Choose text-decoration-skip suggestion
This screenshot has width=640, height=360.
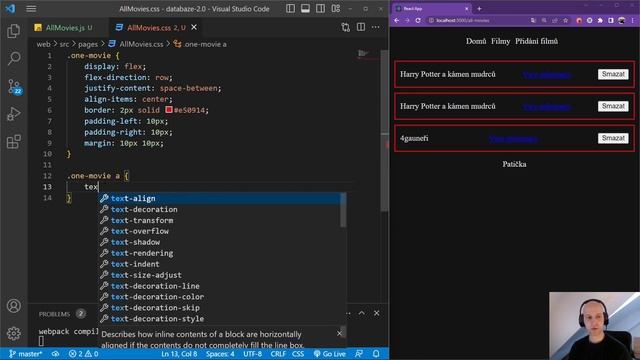pyautogui.click(x=220, y=308)
